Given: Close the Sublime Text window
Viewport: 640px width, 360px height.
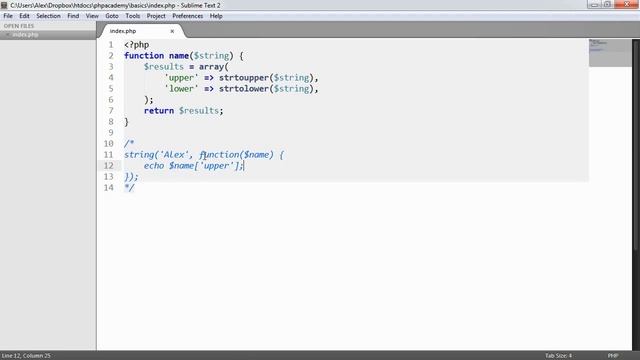Looking at the screenshot, I should tap(627, 4).
